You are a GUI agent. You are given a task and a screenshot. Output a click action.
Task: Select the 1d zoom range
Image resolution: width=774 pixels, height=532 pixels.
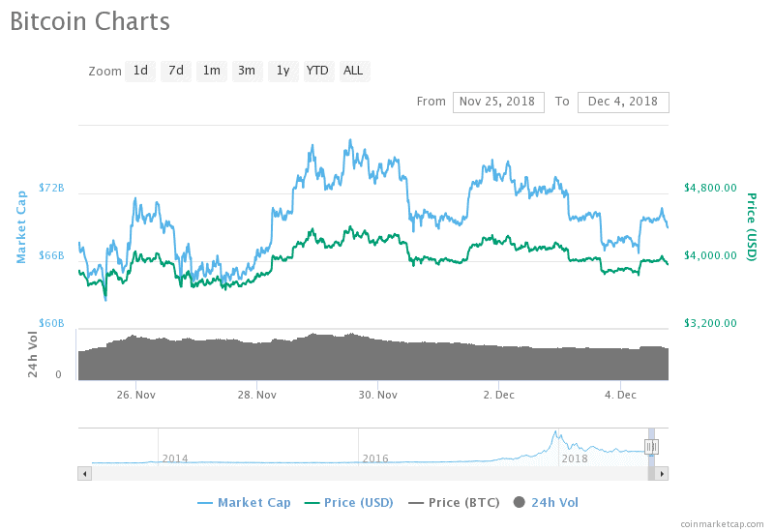(140, 71)
